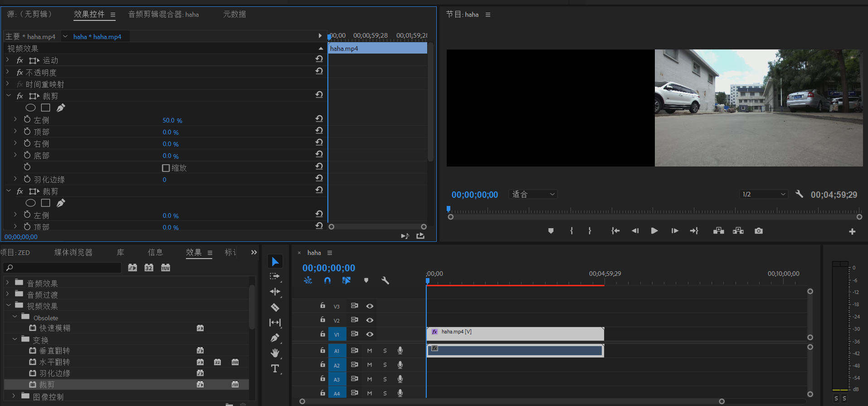Toggle Linked Selection in timeline

pyautogui.click(x=346, y=280)
